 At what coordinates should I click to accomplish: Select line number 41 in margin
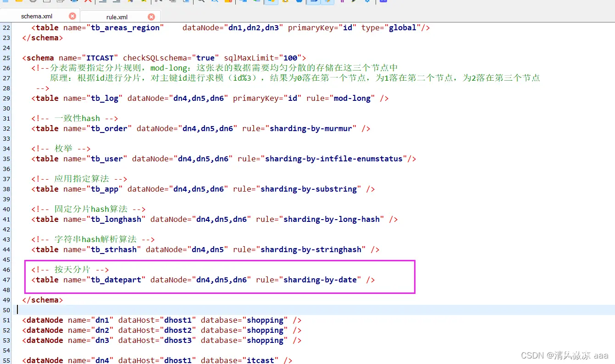click(6, 219)
